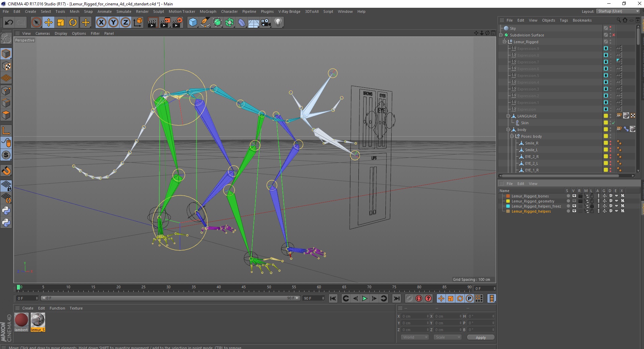Open the MoGraph menu
Image resolution: width=644 pixels, height=349 pixels.
(x=208, y=11)
